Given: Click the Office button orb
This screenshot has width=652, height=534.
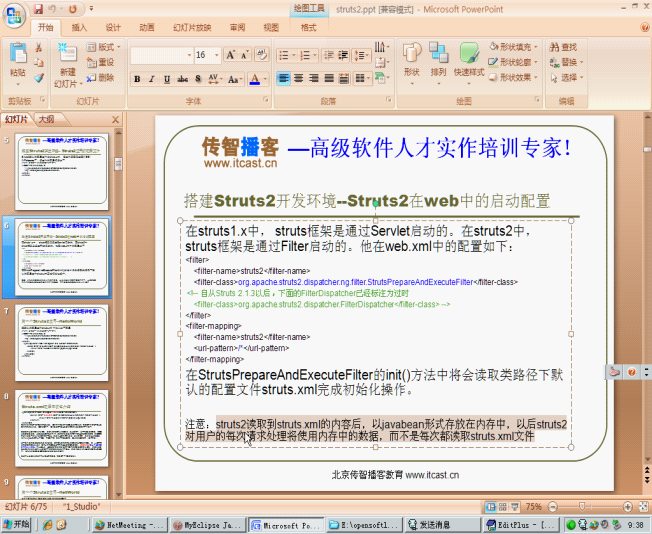Looking at the screenshot, I should 14,15.
